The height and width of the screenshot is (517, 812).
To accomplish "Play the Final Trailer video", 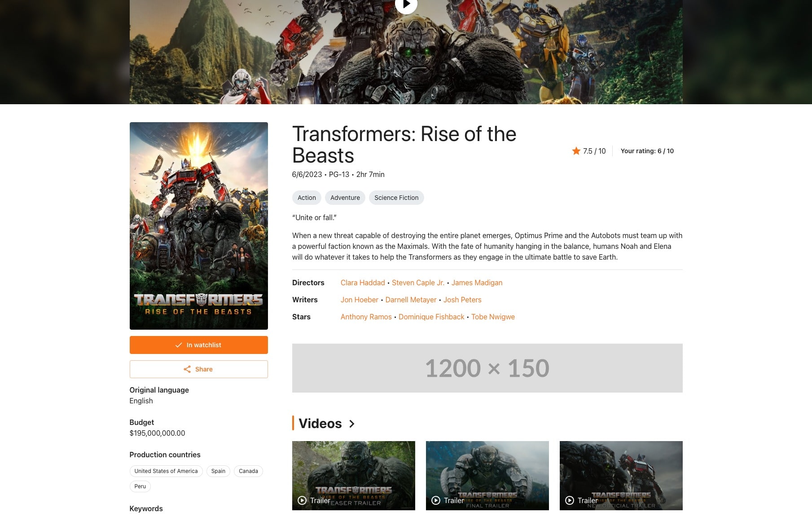I will point(487,476).
